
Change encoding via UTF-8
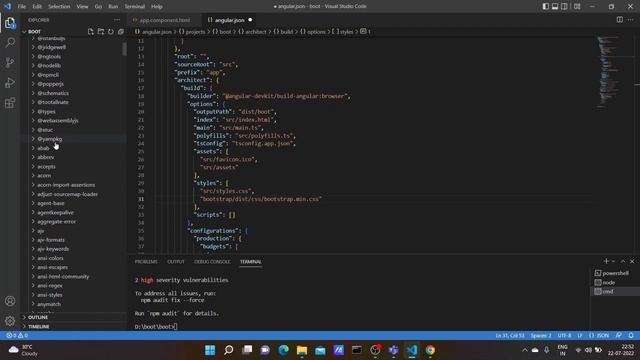click(564, 336)
